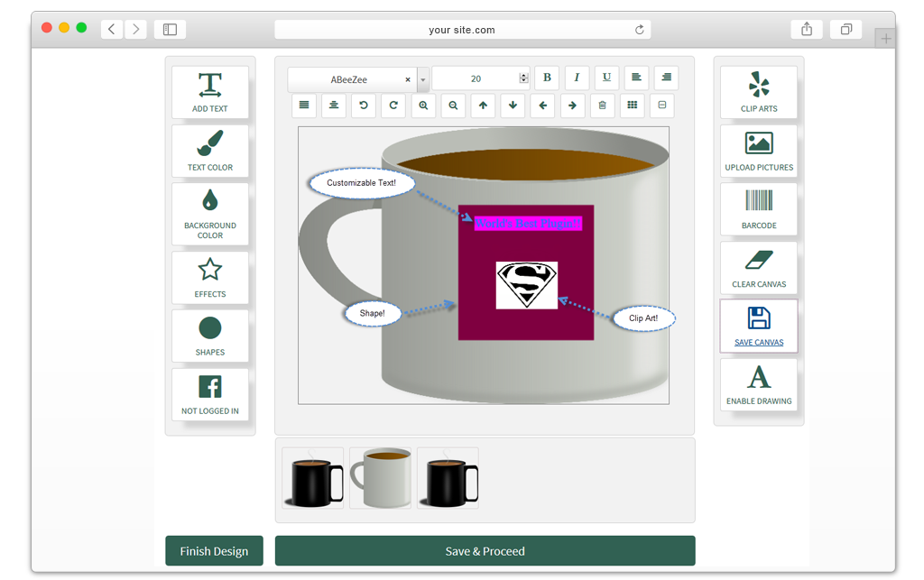Image resolution: width=924 pixels, height=580 pixels.
Task: Click the Facebook Not Logged In tile
Action: pos(209,394)
